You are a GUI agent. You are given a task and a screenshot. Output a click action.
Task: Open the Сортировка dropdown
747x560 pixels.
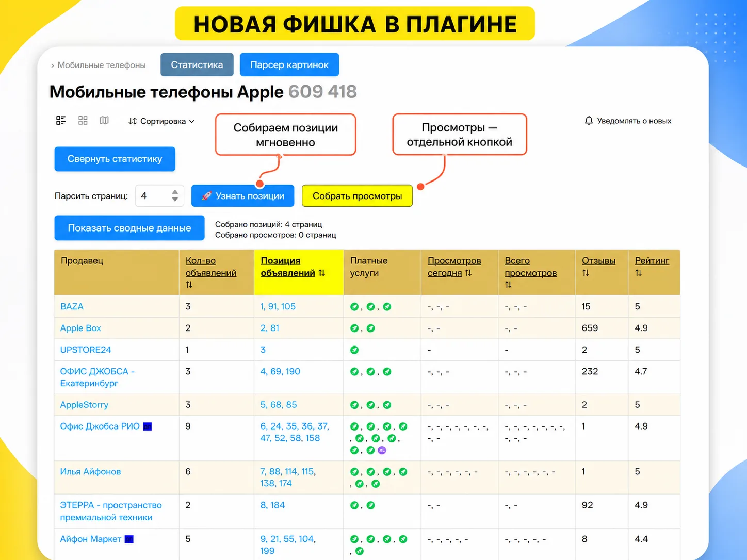pos(161,121)
